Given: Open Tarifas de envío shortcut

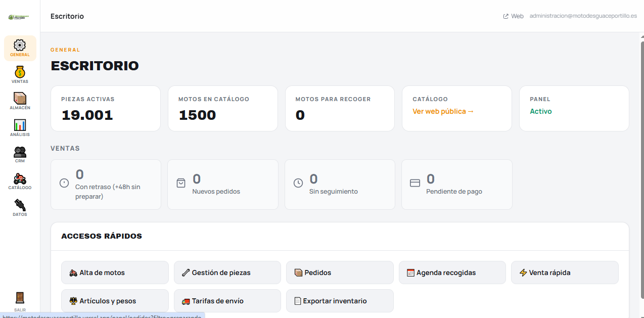Looking at the screenshot, I should pyautogui.click(x=227, y=301).
